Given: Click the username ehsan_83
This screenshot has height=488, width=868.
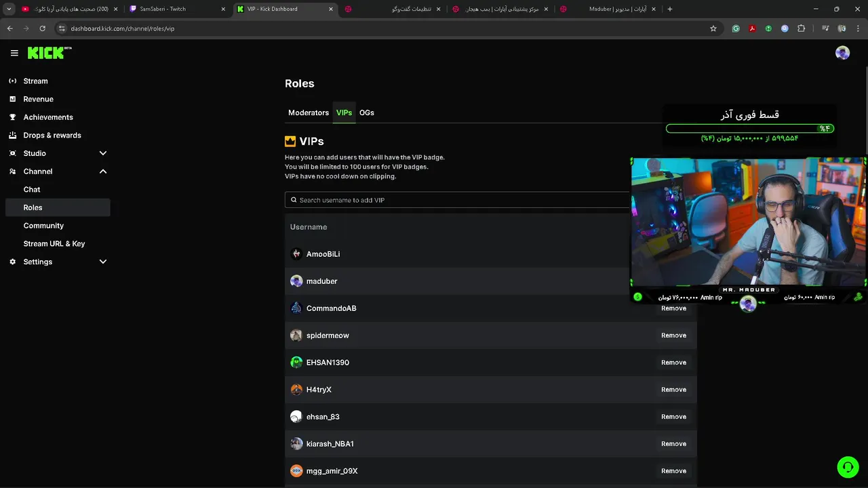Looking at the screenshot, I should click(323, 417).
